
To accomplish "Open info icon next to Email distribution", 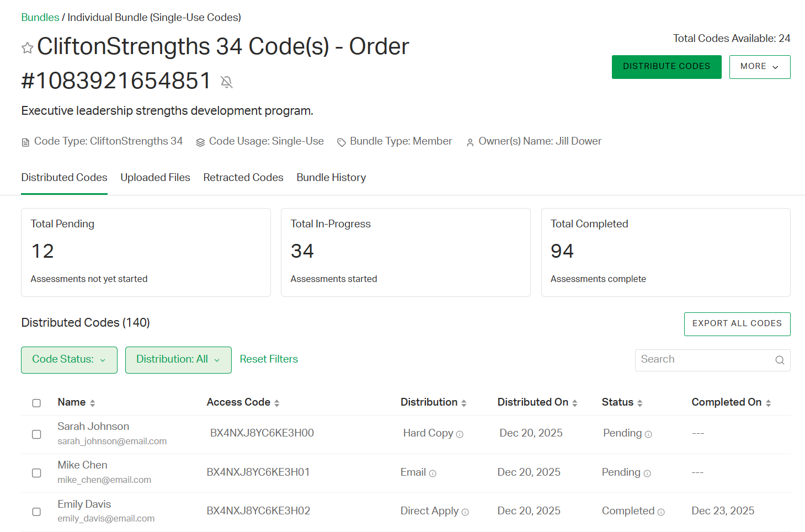I will tap(433, 474).
